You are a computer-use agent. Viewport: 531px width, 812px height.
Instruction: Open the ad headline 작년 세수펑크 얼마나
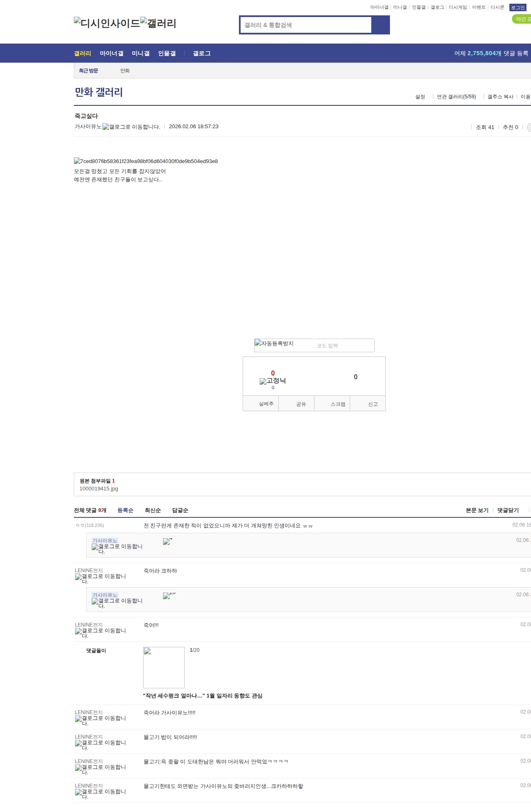[203, 696]
